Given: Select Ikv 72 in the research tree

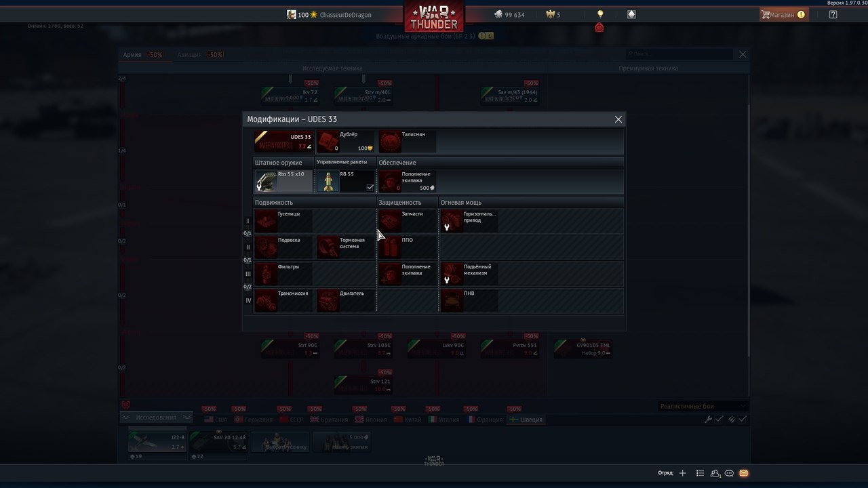Looking at the screenshot, I should (x=290, y=96).
